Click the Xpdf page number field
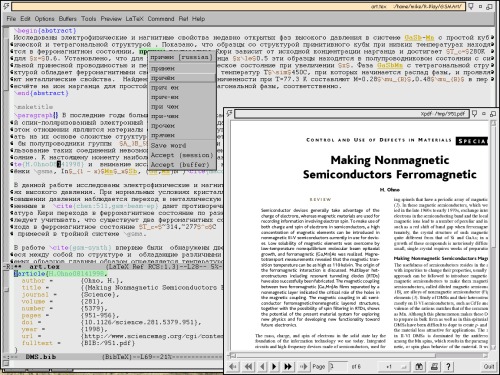500x375 pixels. (338, 366)
